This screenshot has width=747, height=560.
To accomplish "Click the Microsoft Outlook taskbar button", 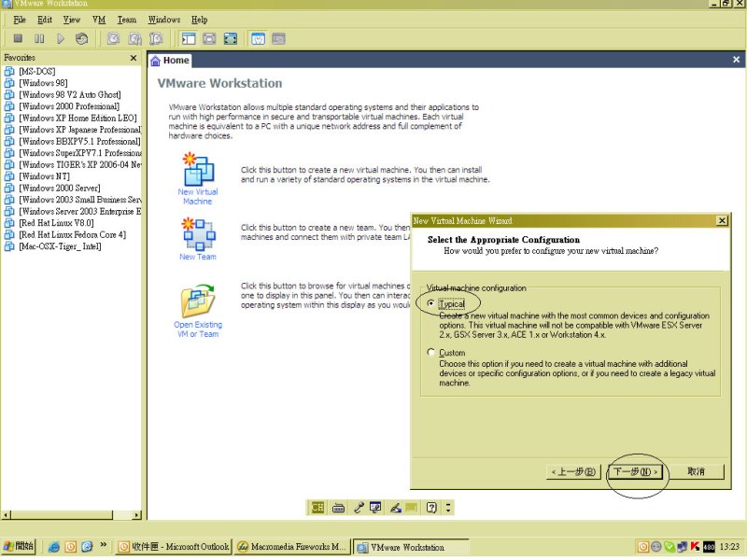I will (x=174, y=547).
